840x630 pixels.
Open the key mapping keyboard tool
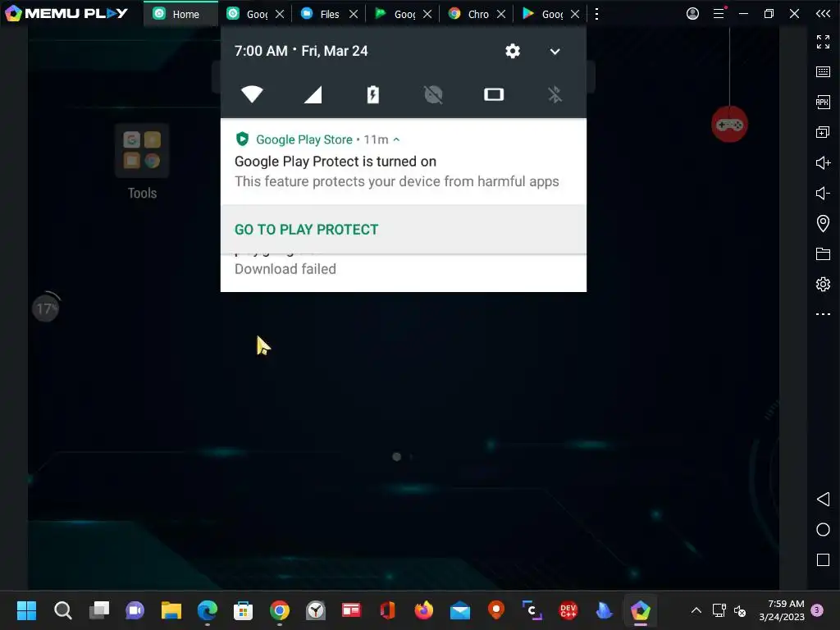823,72
